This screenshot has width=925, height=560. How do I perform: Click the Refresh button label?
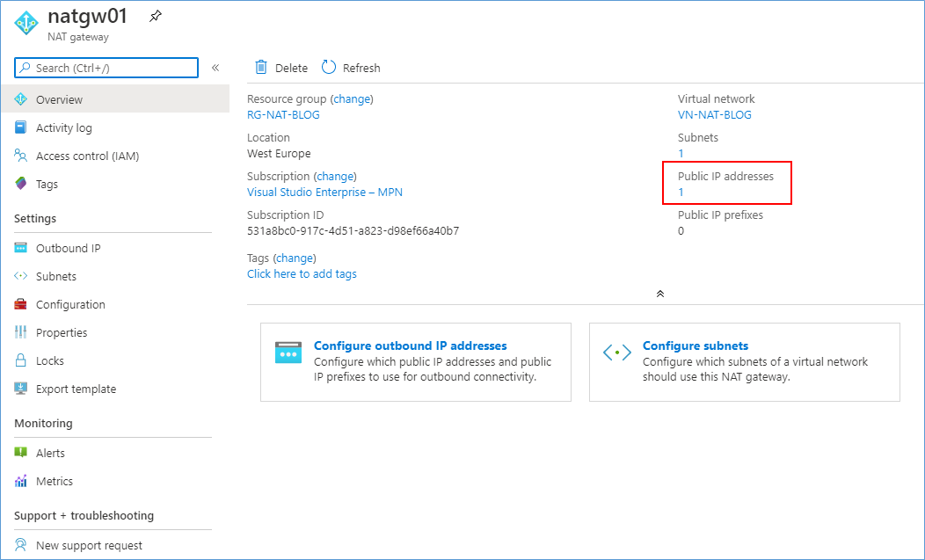361,68
